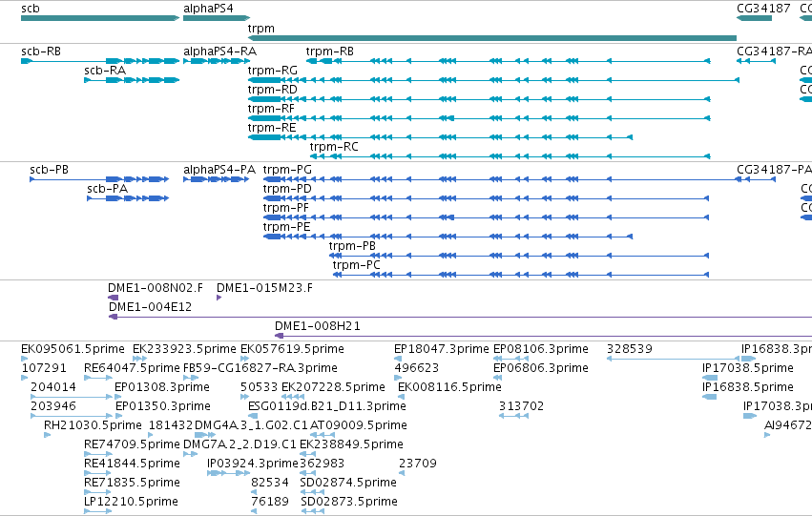Select the DME1-008N02.F clone feature
This screenshot has width=812, height=516.
[x=113, y=298]
